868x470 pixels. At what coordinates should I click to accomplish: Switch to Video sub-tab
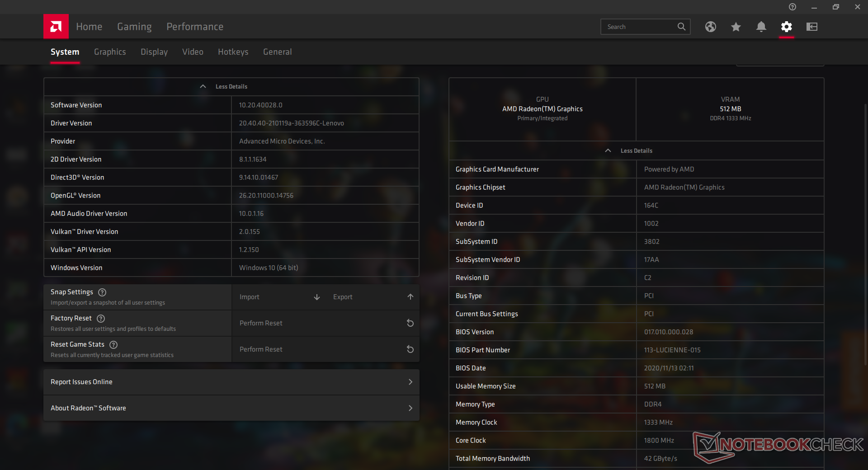click(193, 52)
